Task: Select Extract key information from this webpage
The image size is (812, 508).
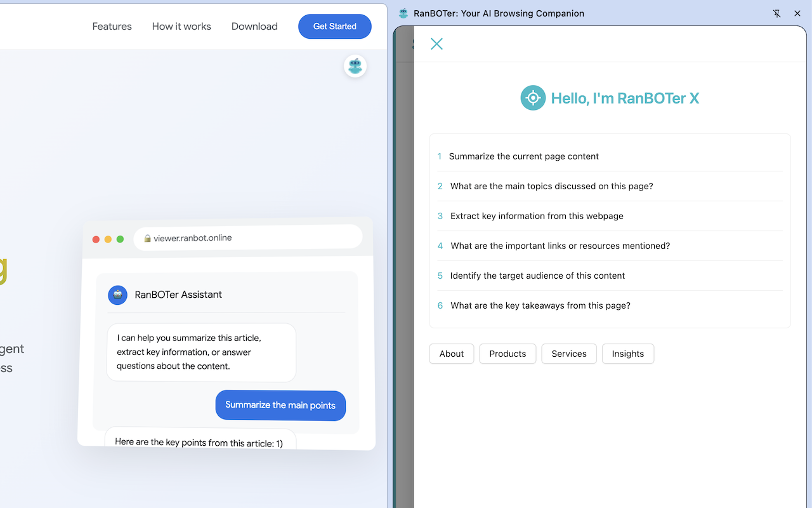Action: pyautogui.click(x=610, y=216)
